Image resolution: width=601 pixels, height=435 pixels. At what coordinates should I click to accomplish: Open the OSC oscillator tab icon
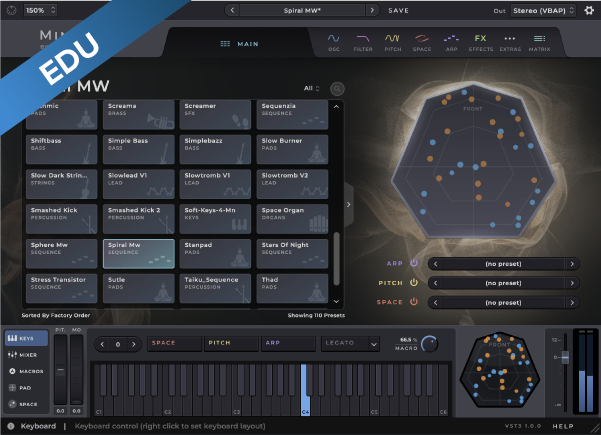(333, 43)
